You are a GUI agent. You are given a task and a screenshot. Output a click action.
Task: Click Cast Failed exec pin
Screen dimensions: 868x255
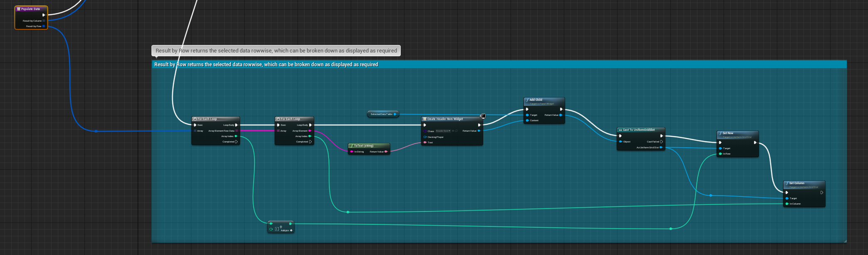pyautogui.click(x=661, y=142)
